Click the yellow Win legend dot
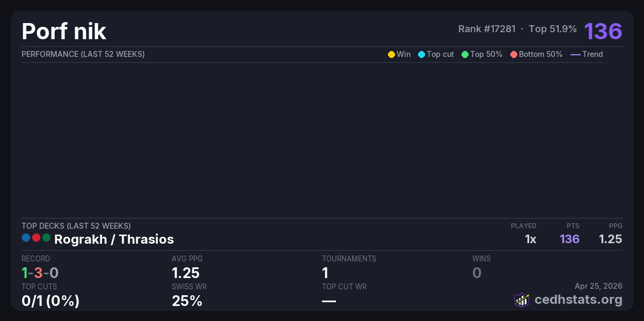This screenshot has width=644, height=321. coord(391,54)
